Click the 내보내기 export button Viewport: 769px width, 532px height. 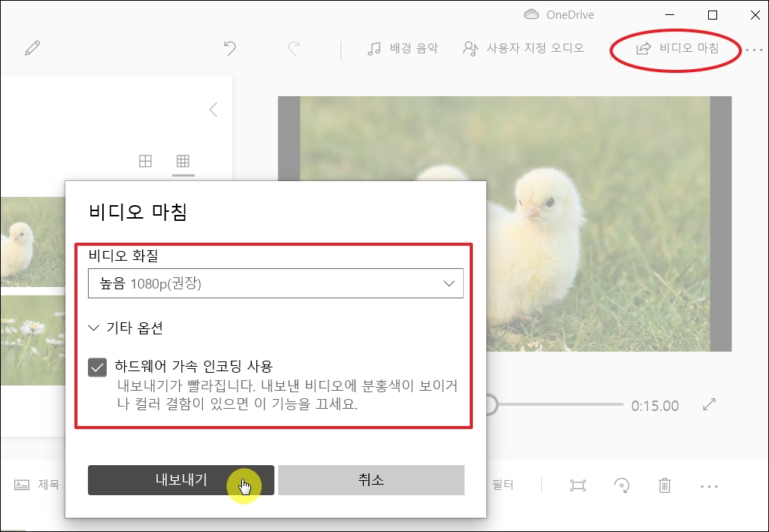click(x=181, y=480)
